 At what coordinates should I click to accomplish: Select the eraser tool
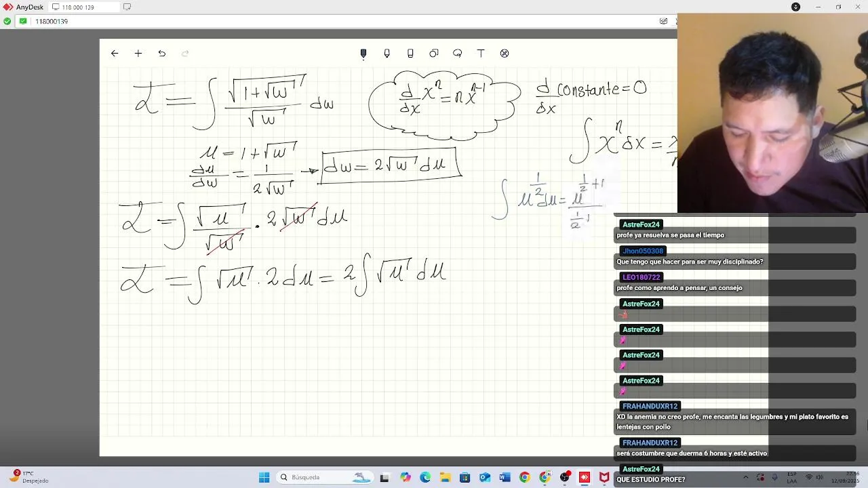tap(410, 54)
